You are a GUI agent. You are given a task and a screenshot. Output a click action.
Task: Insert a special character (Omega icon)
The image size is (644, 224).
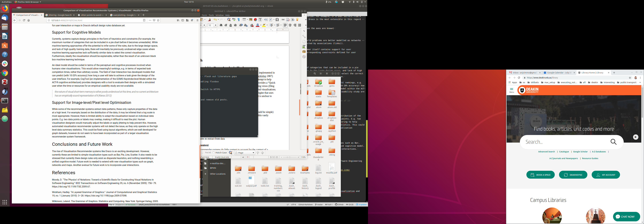click(x=277, y=20)
